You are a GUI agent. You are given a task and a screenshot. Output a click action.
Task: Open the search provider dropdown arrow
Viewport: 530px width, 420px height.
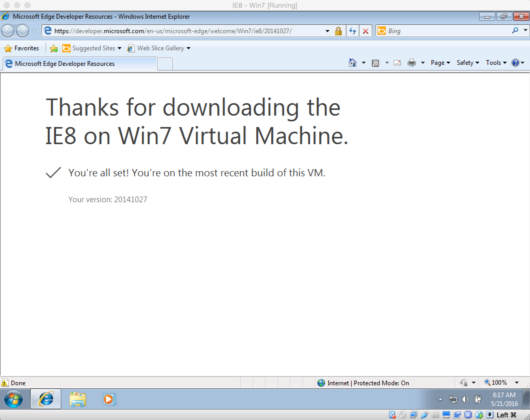[x=526, y=30]
